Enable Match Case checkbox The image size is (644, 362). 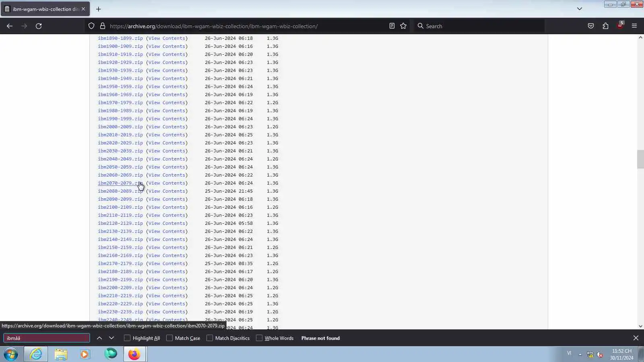tap(169, 338)
